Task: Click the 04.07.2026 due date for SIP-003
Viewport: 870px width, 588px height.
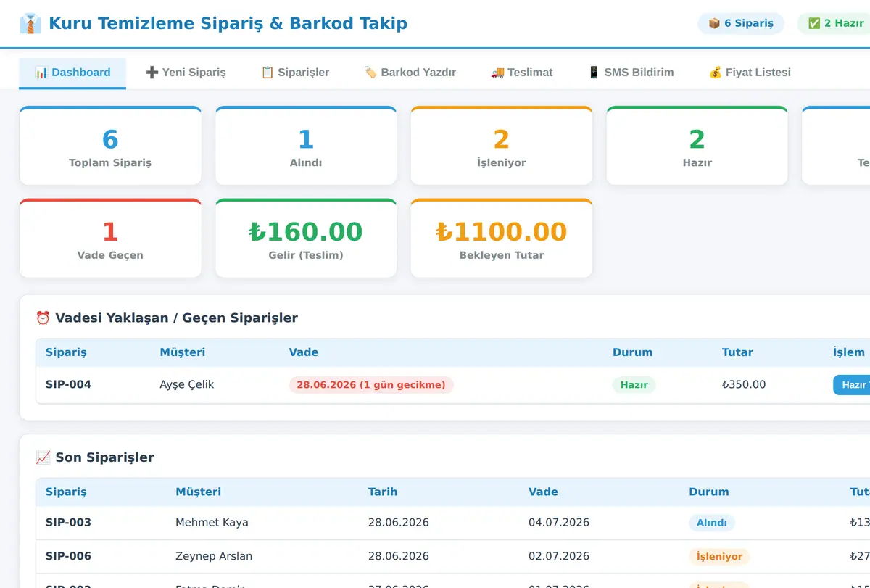Action: (559, 522)
